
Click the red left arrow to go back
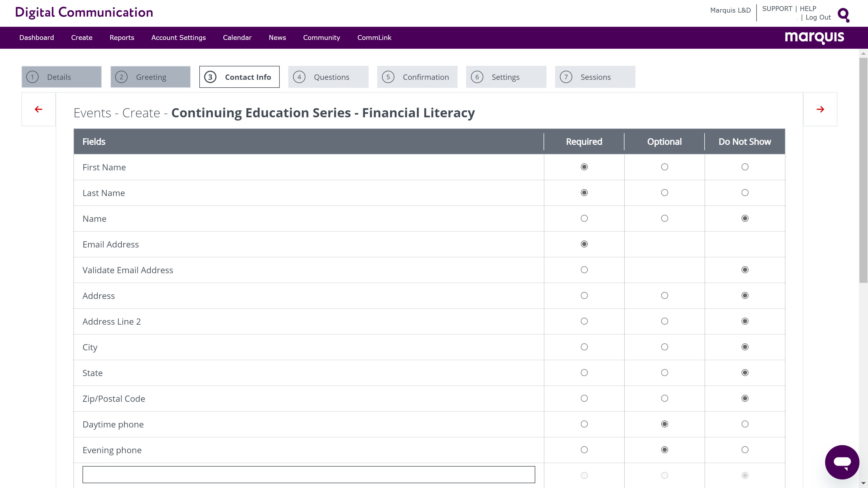pyautogui.click(x=38, y=109)
